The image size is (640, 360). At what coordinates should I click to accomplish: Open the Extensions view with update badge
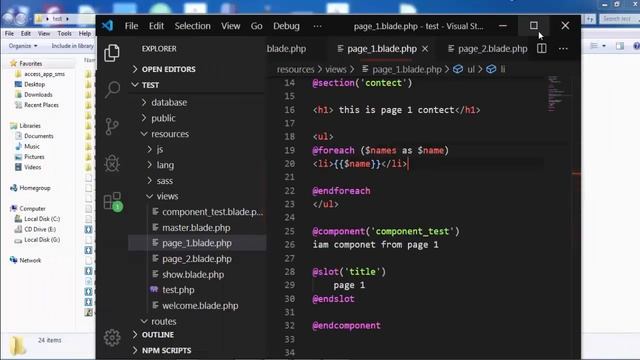112,201
